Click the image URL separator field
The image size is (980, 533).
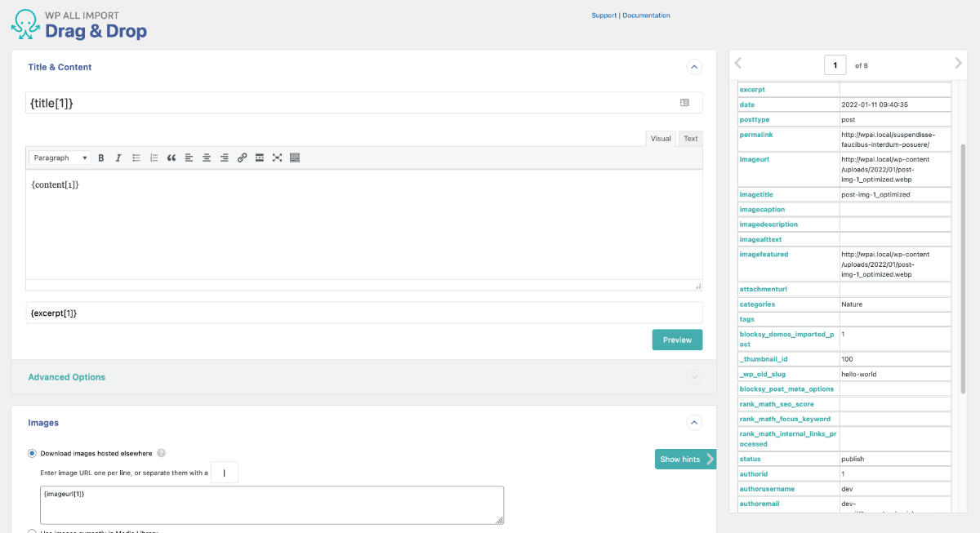(x=225, y=472)
